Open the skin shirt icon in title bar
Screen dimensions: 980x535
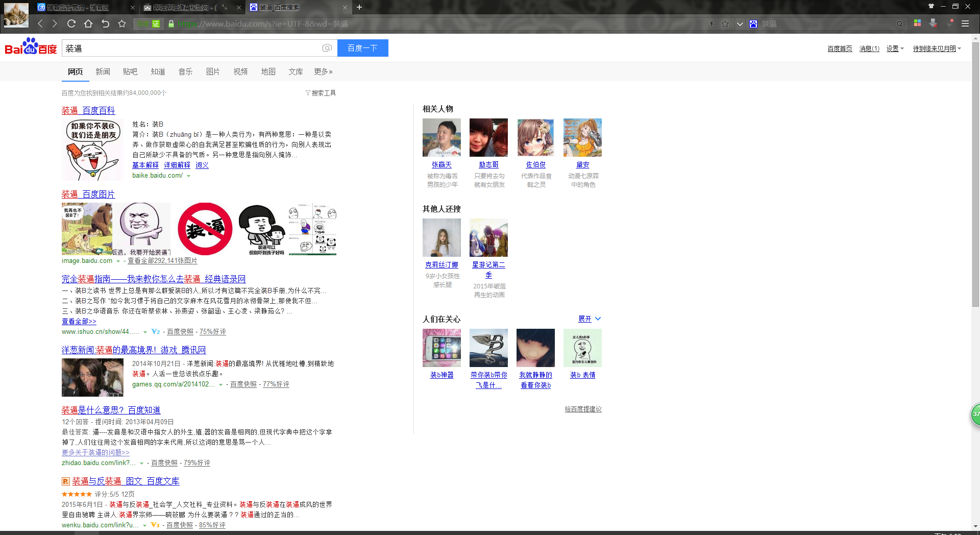[931, 6]
